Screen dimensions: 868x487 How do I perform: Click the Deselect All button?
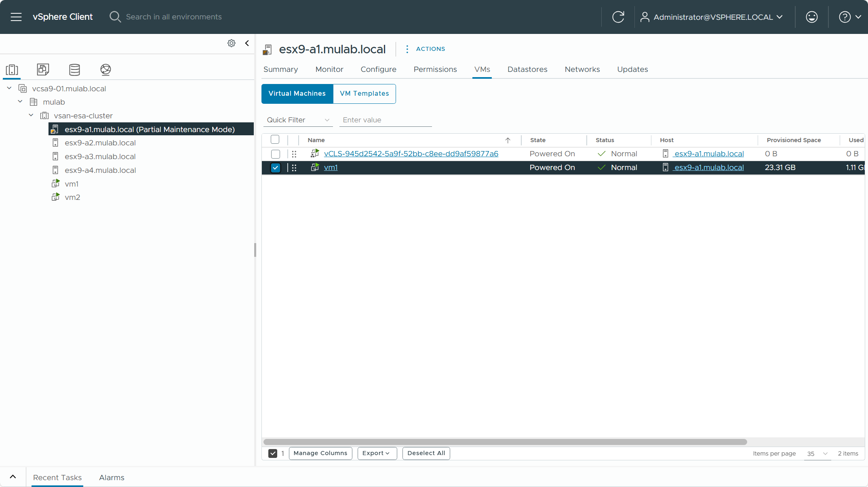coord(426,453)
